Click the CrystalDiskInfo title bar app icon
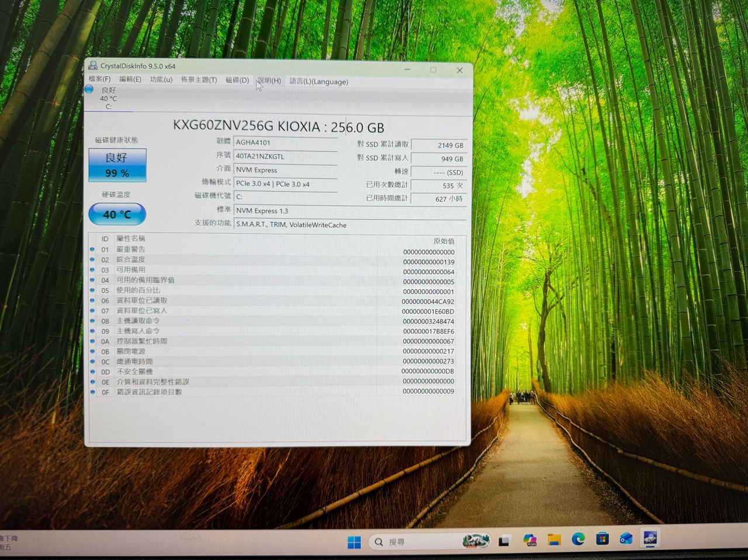 coord(92,66)
